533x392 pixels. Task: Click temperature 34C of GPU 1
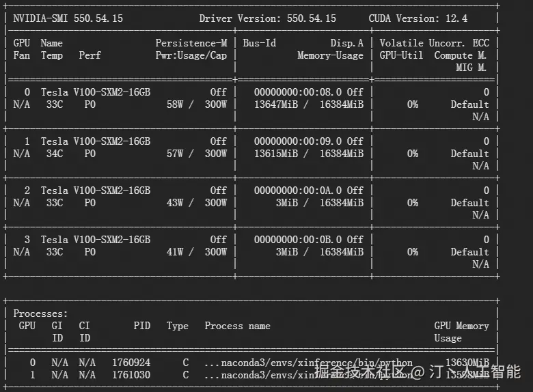pyautogui.click(x=55, y=154)
